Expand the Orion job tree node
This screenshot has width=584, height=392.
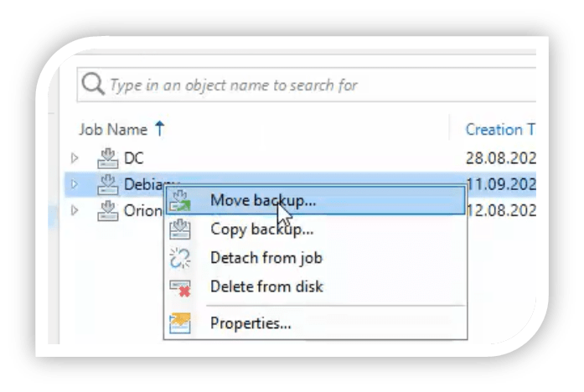(75, 211)
